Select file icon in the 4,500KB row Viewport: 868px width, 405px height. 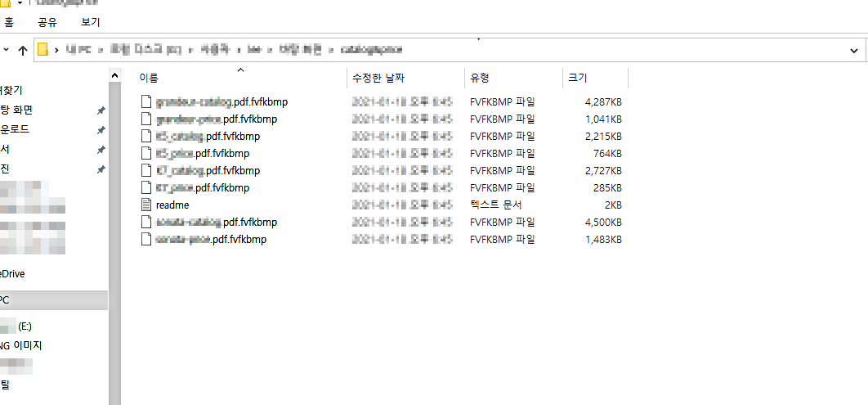[146, 223]
